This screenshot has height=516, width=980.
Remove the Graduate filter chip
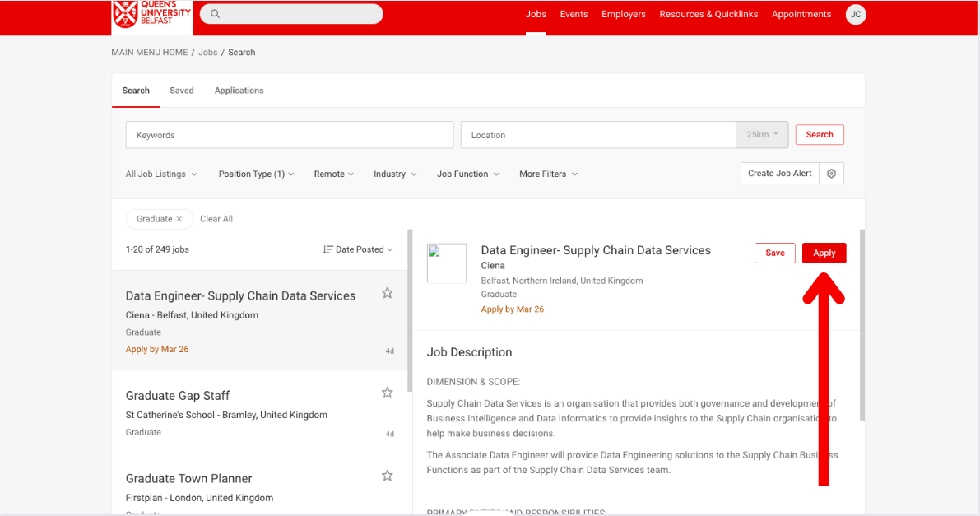click(179, 219)
